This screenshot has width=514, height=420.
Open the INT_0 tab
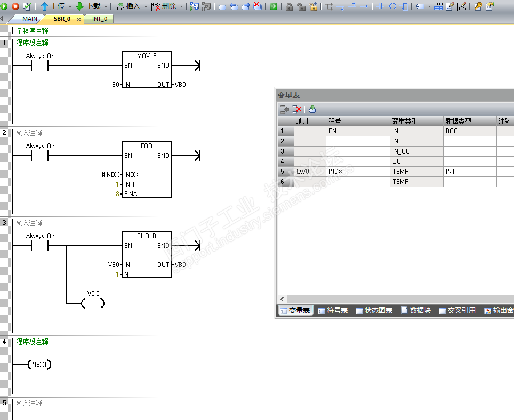coord(100,19)
